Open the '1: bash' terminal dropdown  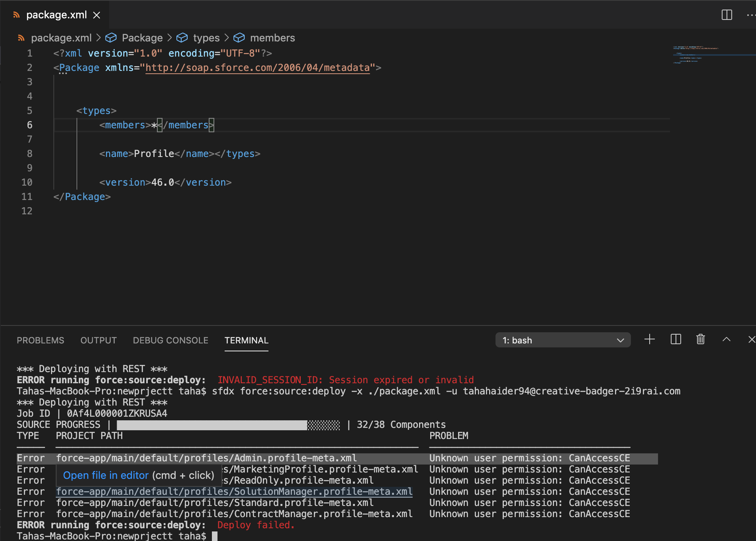(563, 340)
